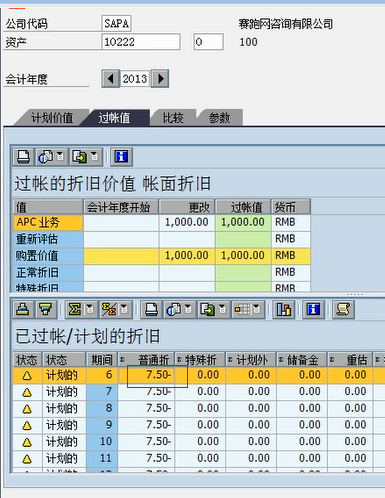Click the sigma total icon

[75, 309]
